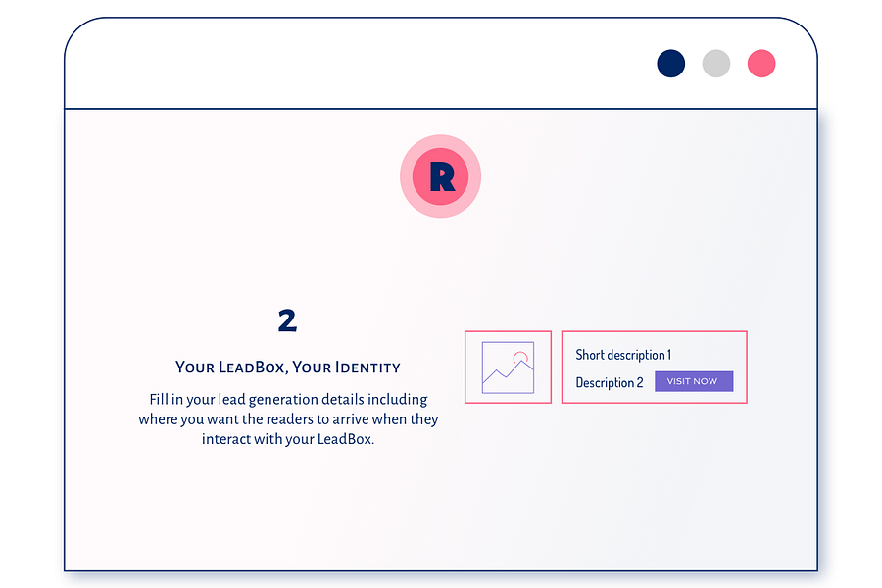Click the dark navy window dot

click(671, 63)
